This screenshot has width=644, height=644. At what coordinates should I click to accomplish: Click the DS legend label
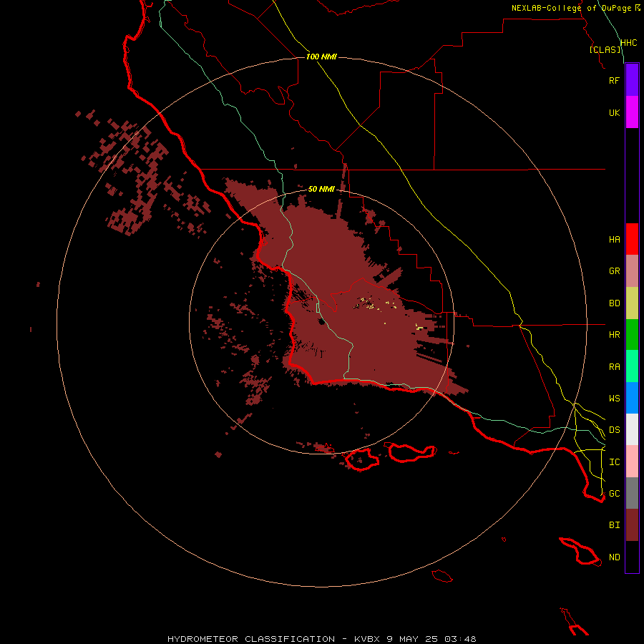[614, 430]
